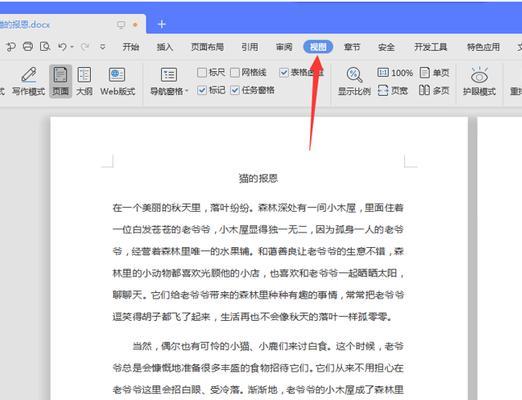The width and height of the screenshot is (522, 400).
Task: Switch to 大纲 outline view
Action: (84, 81)
